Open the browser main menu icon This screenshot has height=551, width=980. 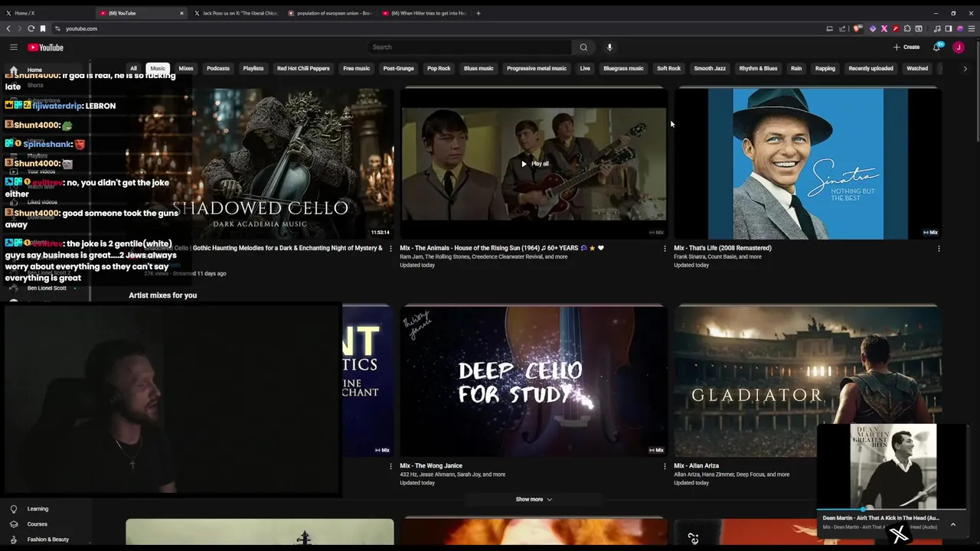click(x=972, y=28)
